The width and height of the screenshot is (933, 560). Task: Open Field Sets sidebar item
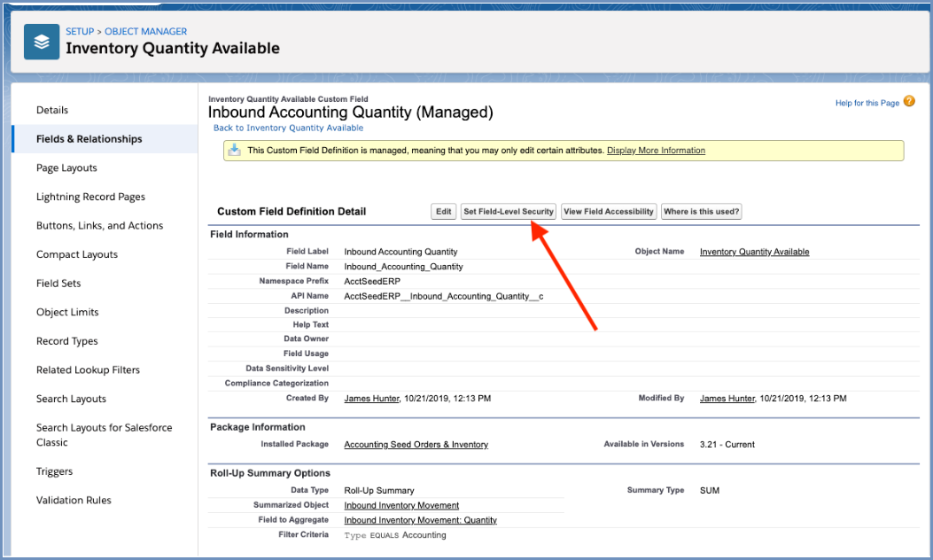58,284
